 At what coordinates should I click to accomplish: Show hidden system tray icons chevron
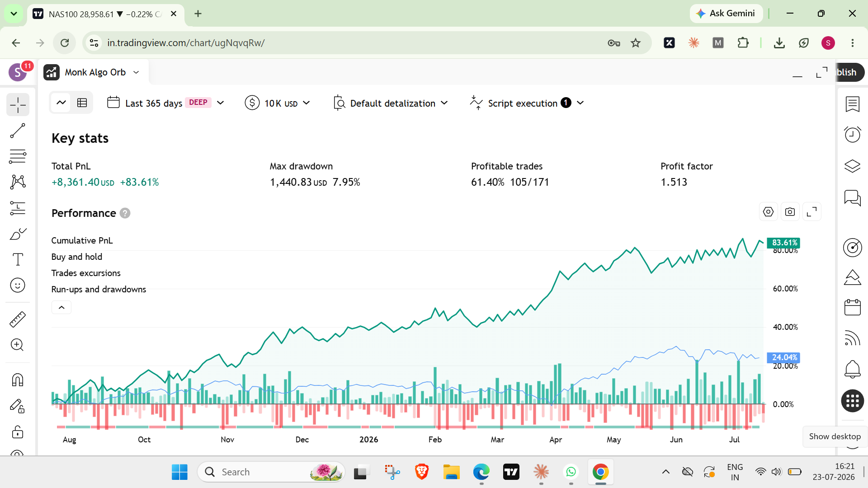click(x=666, y=472)
